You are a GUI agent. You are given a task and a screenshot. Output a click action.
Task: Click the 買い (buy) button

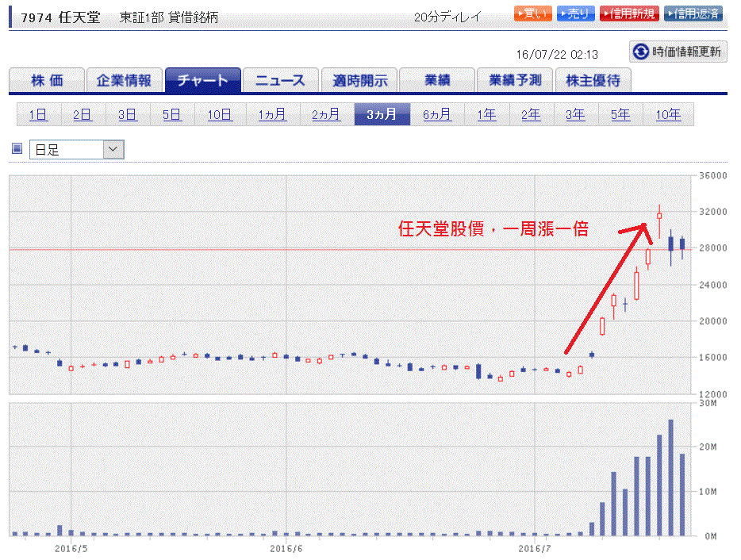point(532,13)
